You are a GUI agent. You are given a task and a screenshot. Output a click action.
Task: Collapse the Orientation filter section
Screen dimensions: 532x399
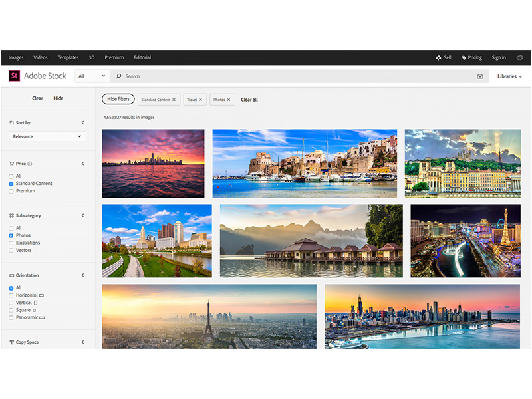(x=83, y=275)
